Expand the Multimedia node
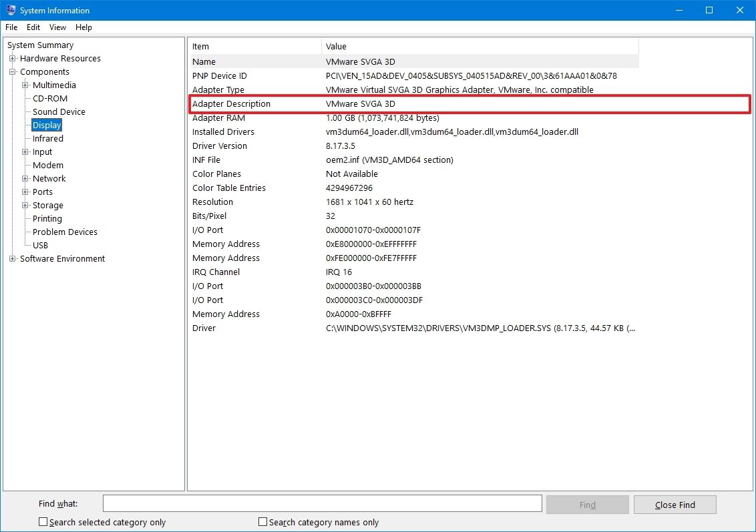Viewport: 756px width, 532px height. pyautogui.click(x=24, y=85)
